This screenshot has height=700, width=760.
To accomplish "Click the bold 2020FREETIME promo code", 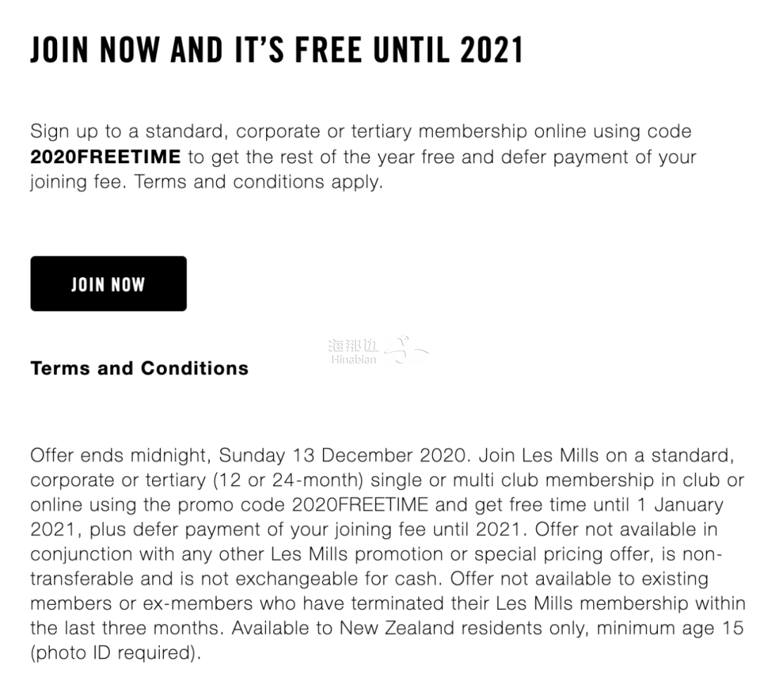I will tap(105, 157).
